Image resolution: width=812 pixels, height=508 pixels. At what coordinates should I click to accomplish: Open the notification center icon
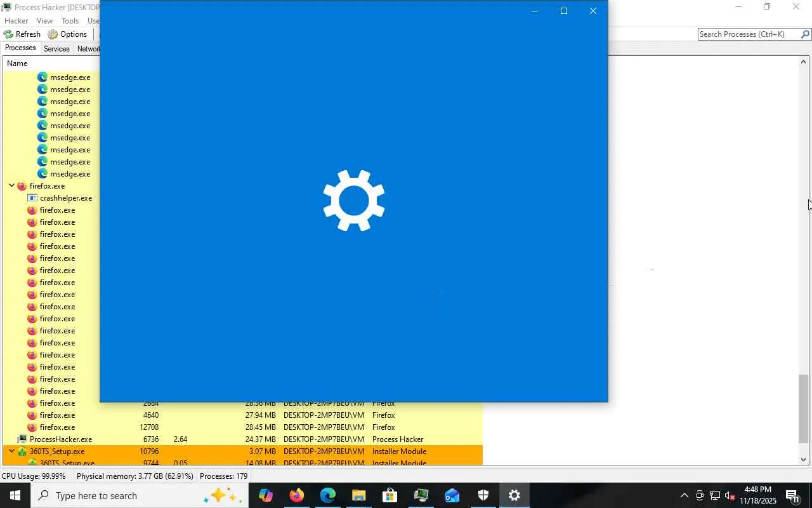(792, 495)
